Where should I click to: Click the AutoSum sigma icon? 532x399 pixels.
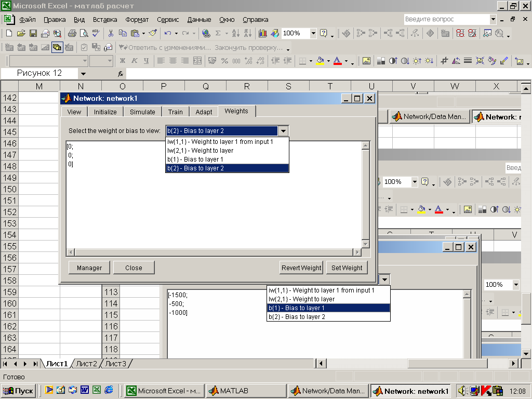pyautogui.click(x=218, y=33)
